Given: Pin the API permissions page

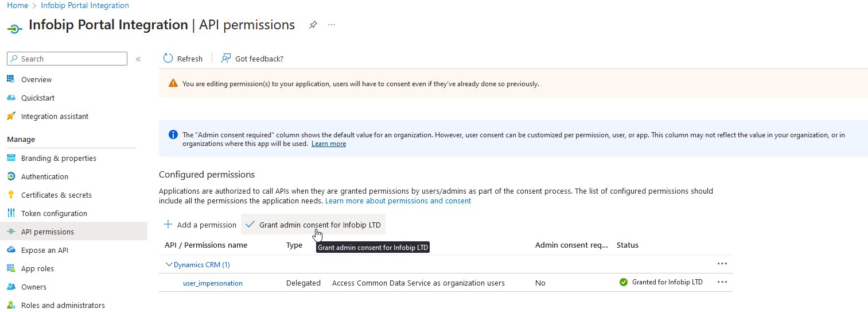Looking at the screenshot, I should pyautogui.click(x=313, y=25).
